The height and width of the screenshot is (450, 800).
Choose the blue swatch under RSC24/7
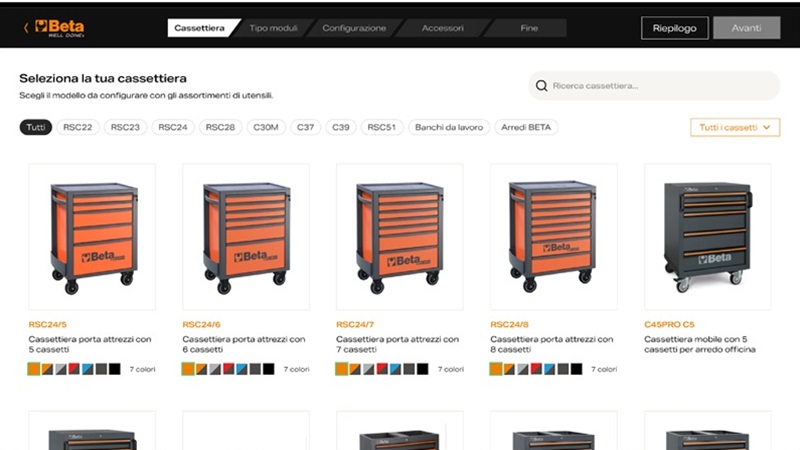(x=396, y=369)
